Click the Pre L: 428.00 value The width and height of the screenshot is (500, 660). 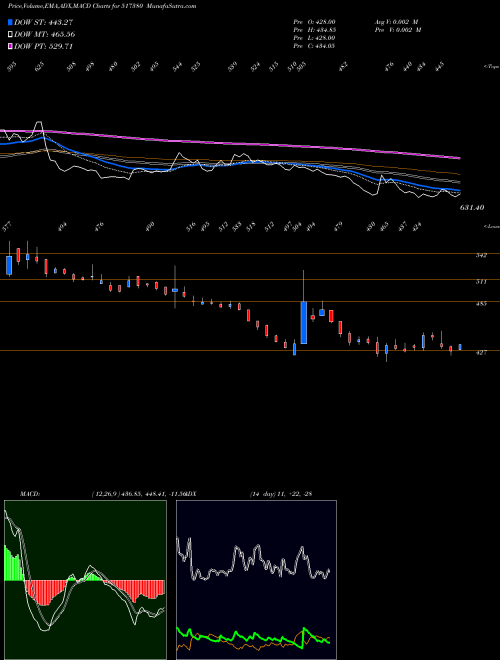[x=314, y=38]
